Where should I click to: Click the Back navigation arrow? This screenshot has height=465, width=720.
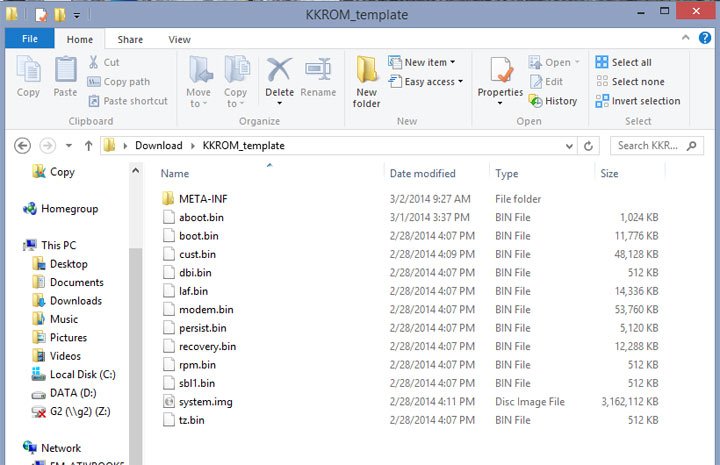[x=22, y=146]
